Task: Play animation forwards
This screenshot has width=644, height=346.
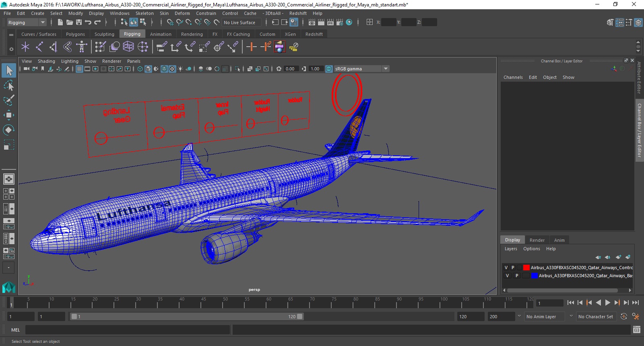Action: [x=608, y=303]
